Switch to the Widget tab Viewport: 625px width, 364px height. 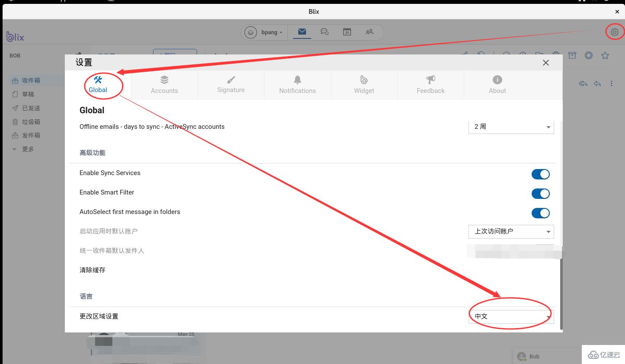pyautogui.click(x=364, y=85)
